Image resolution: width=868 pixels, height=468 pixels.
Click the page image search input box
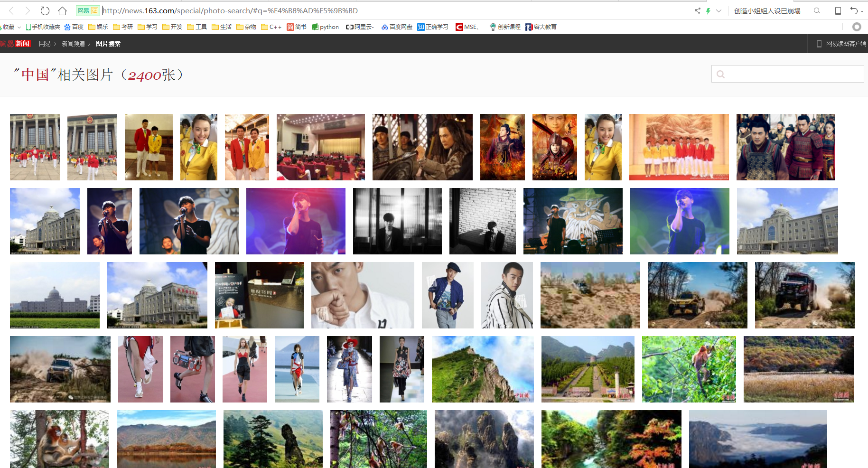788,74
